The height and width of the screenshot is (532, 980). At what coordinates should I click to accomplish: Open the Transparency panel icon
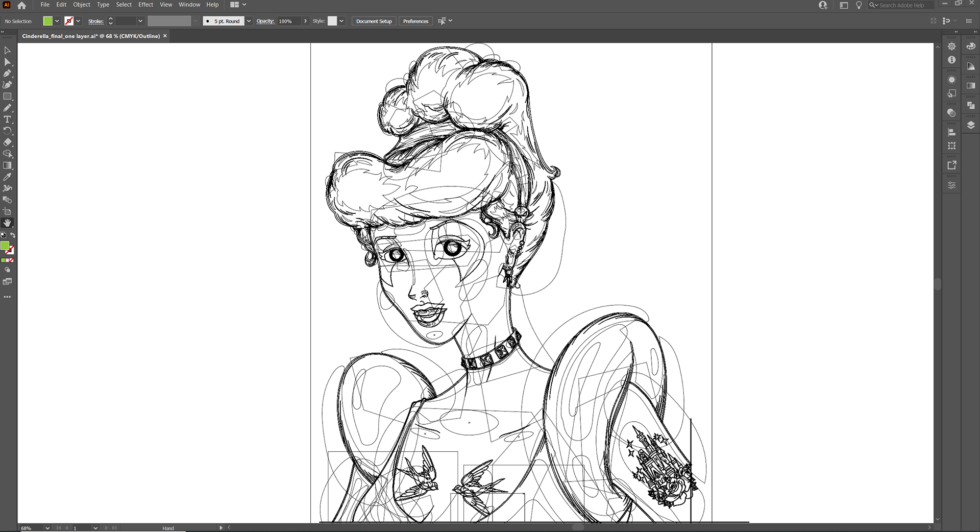tap(951, 113)
